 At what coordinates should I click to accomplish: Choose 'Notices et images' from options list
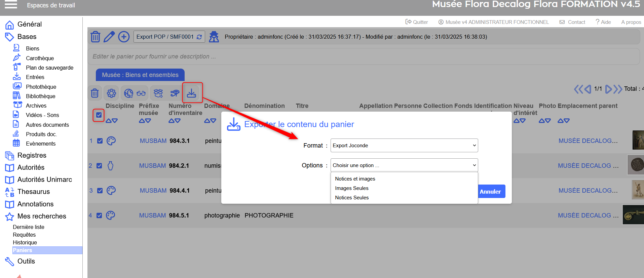click(355, 179)
